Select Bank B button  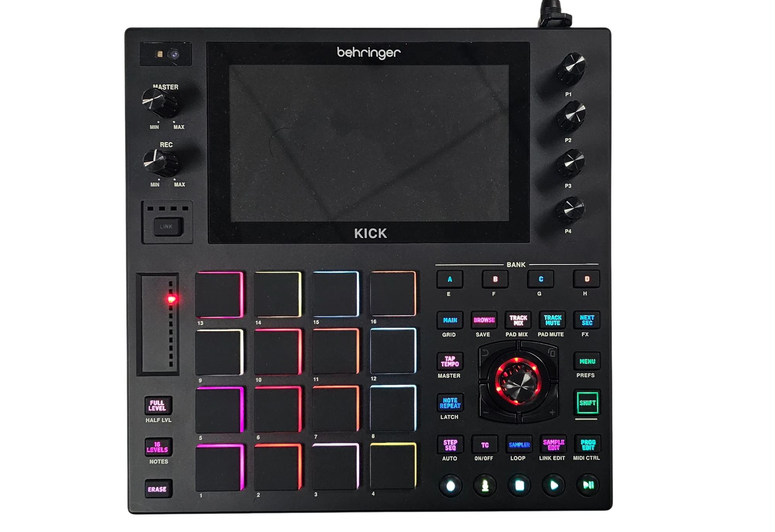[x=495, y=279]
